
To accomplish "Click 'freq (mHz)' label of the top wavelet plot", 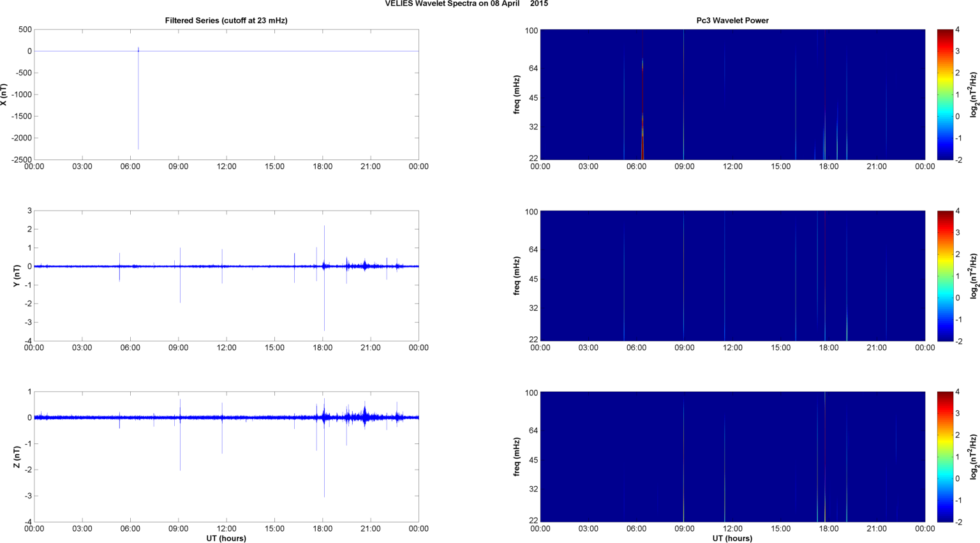I will coord(517,94).
